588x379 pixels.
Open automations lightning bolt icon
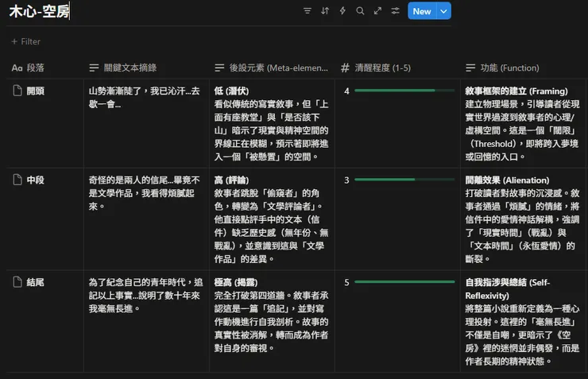point(342,11)
